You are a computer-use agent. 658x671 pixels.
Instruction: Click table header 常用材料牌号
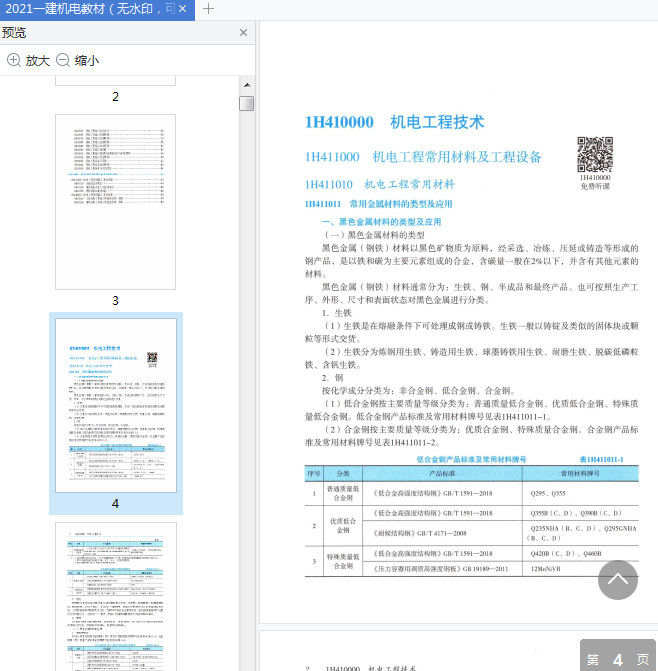(580, 473)
